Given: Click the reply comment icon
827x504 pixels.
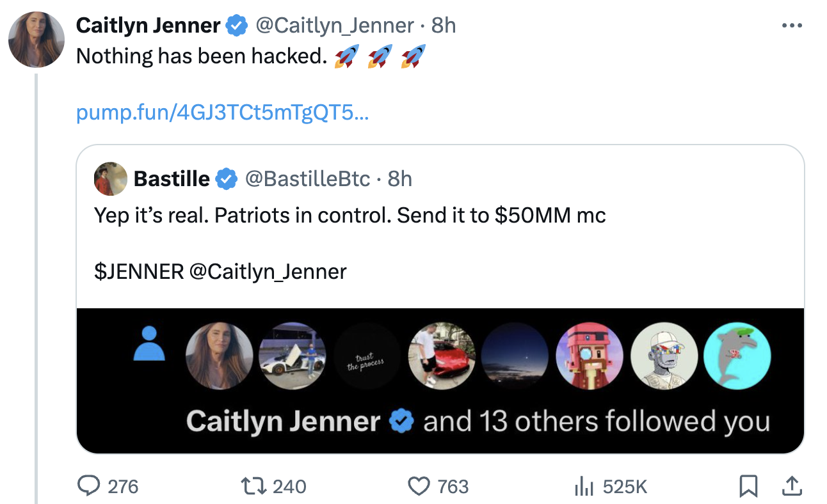Looking at the screenshot, I should pyautogui.click(x=87, y=487).
